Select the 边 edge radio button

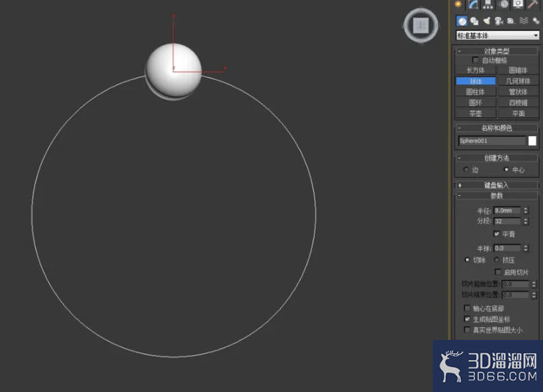[466, 170]
